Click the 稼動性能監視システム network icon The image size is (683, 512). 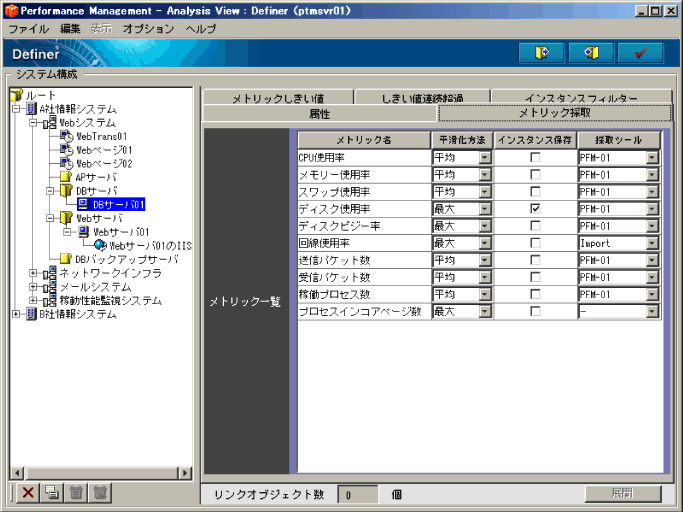50,300
